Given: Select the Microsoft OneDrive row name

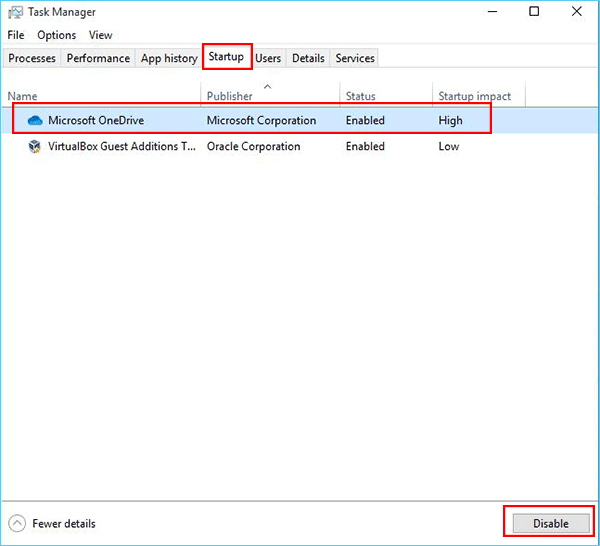Looking at the screenshot, I should (96, 121).
